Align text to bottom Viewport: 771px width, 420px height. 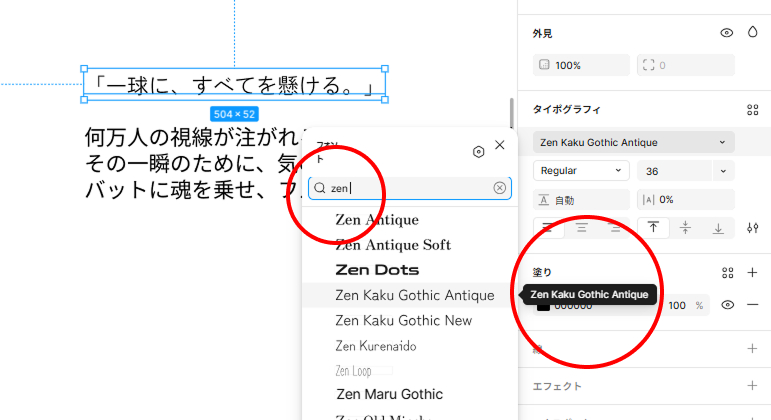point(718,228)
